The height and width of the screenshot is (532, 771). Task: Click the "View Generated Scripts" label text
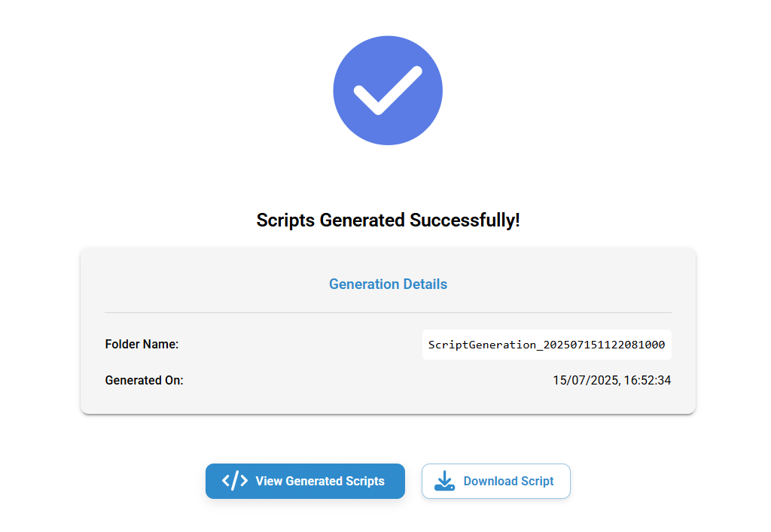320,481
